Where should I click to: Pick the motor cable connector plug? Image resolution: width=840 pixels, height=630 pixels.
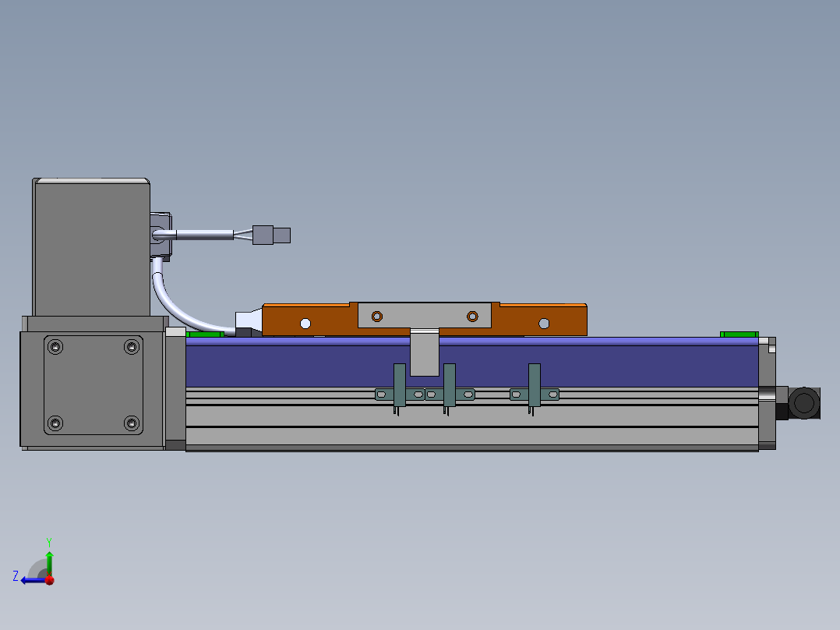tap(272, 235)
